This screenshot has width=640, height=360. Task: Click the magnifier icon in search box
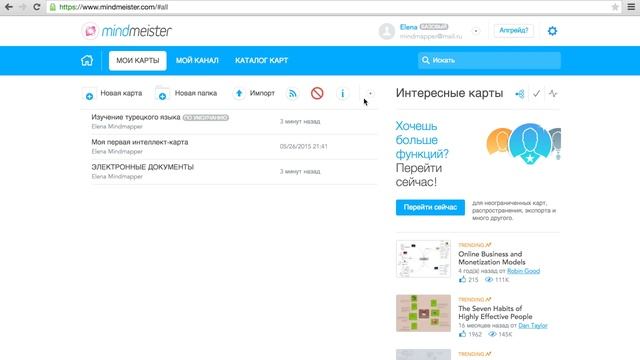point(426,60)
